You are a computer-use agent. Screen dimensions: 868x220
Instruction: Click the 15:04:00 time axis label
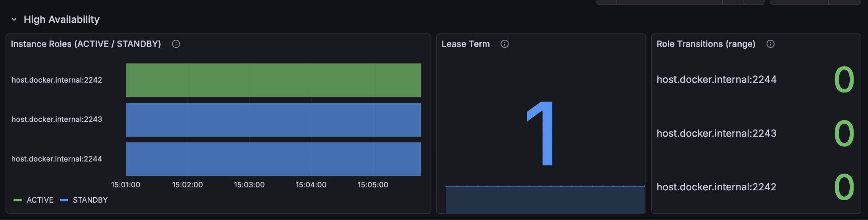(311, 185)
